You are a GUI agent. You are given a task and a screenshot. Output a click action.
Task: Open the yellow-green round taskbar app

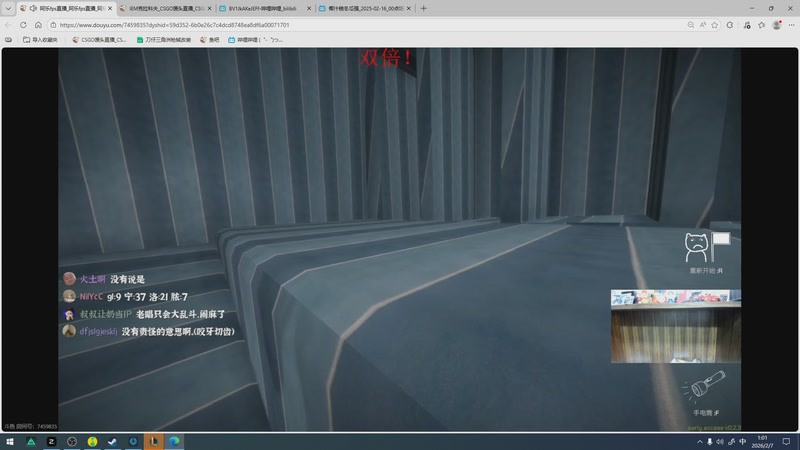click(92, 441)
